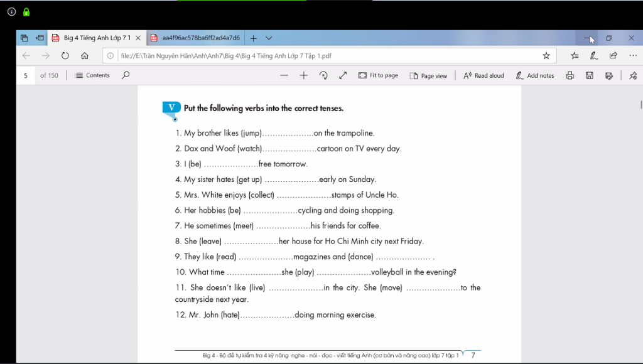
Task: Save the PDF document
Action: pos(589,75)
